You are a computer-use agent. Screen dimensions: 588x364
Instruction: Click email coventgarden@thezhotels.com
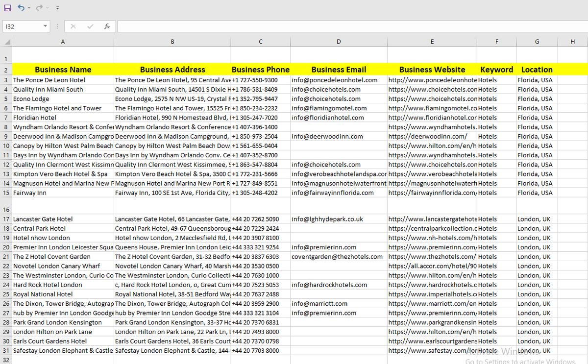click(339, 256)
